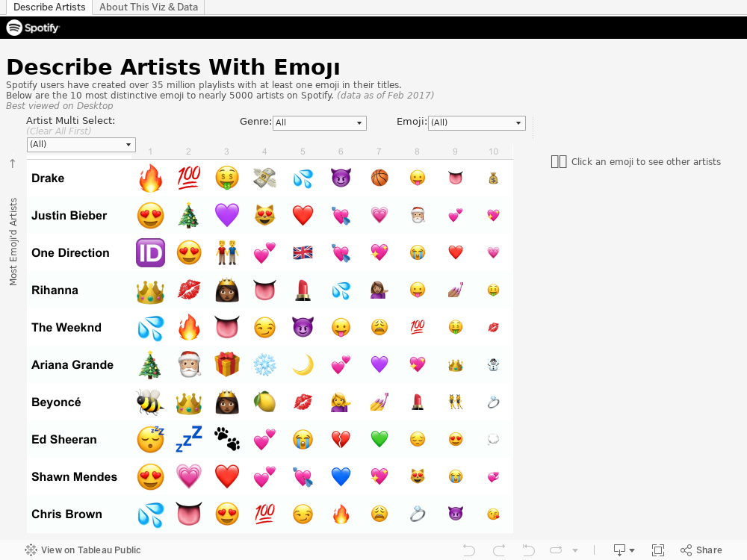
Task: Select the Rihanna row label
Action: (x=55, y=290)
